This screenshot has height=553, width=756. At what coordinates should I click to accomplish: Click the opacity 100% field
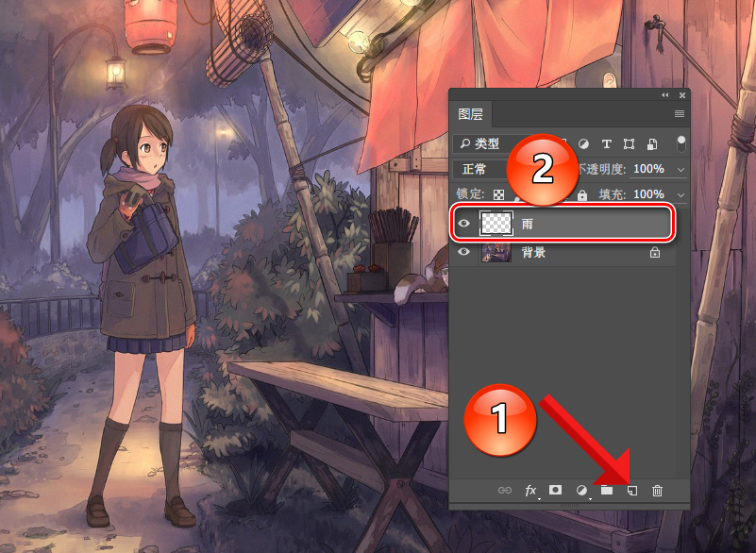(648, 169)
